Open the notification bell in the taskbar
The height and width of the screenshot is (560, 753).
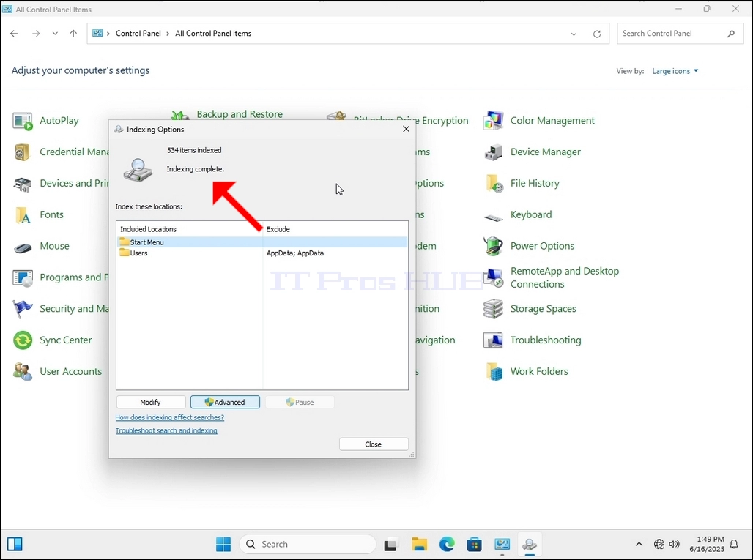734,544
